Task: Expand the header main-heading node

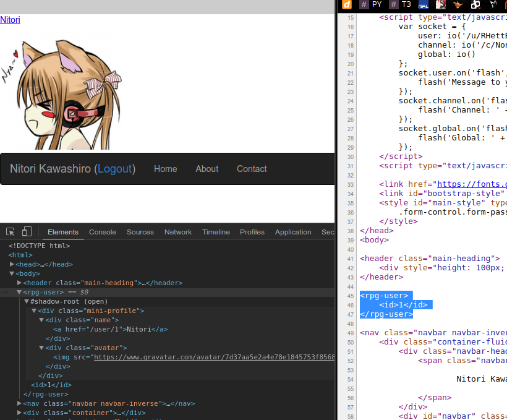Action: click(x=19, y=283)
